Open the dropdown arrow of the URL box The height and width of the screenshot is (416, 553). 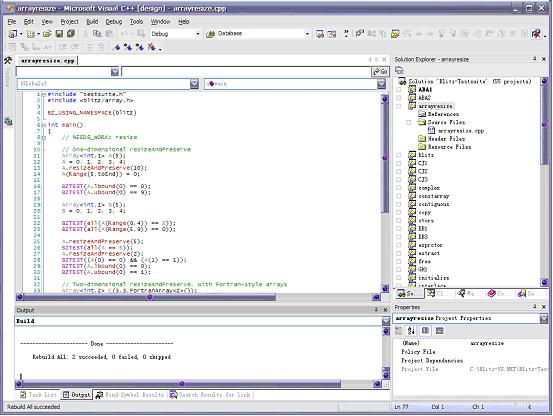tap(115, 72)
